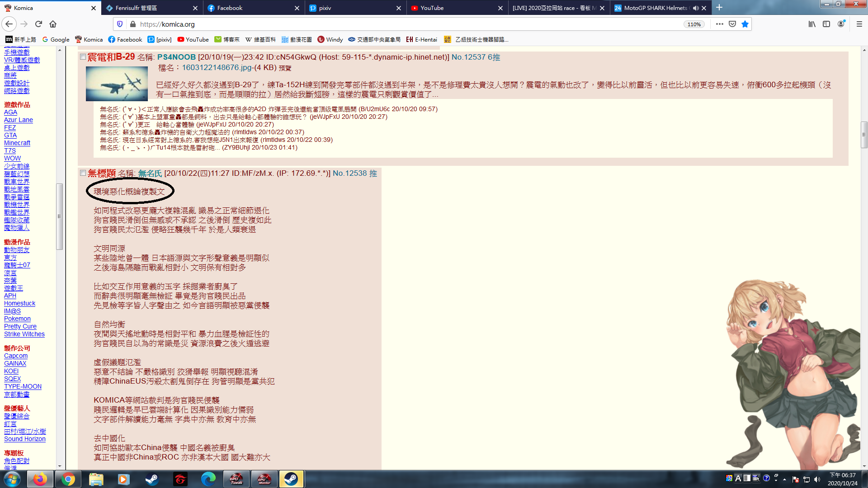The height and width of the screenshot is (488, 868).
Task: Click the sidebar scroll down arrow
Action: pos(59,466)
